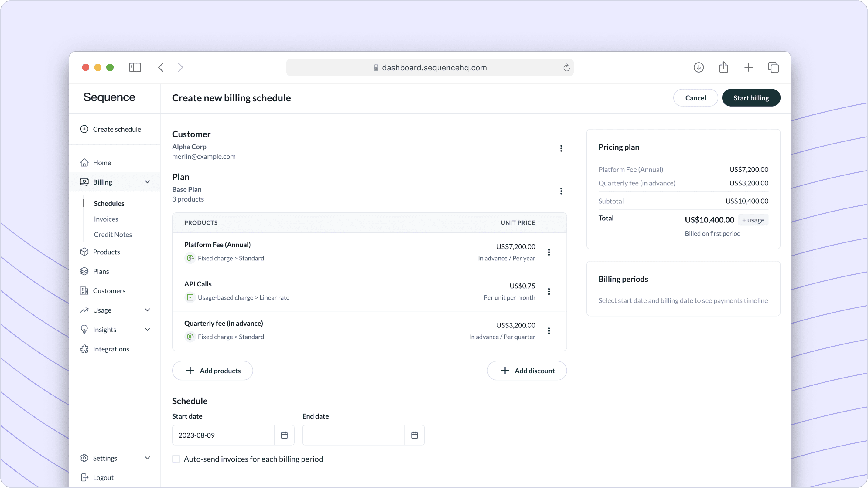This screenshot has height=488, width=868.
Task: Open Invoices under Billing
Action: pos(106,219)
